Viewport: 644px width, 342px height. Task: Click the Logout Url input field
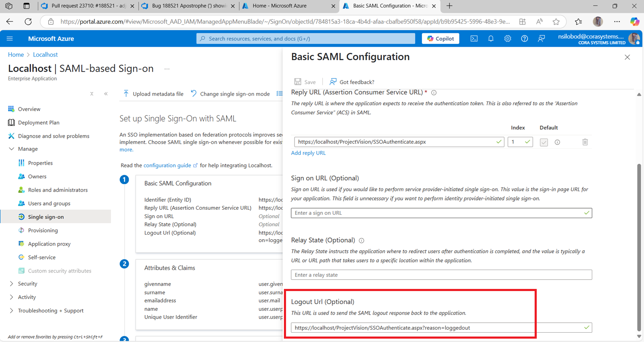point(441,327)
